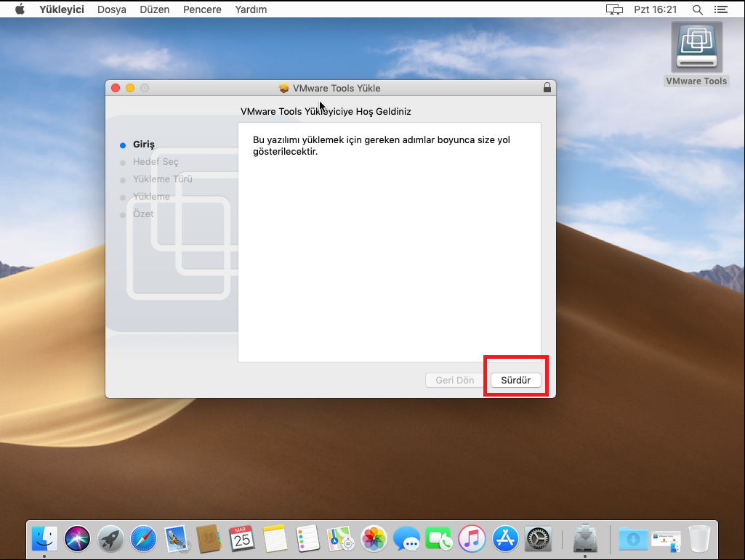The height and width of the screenshot is (560, 745).
Task: Click the screen mirroring displays icon
Action: pos(614,9)
